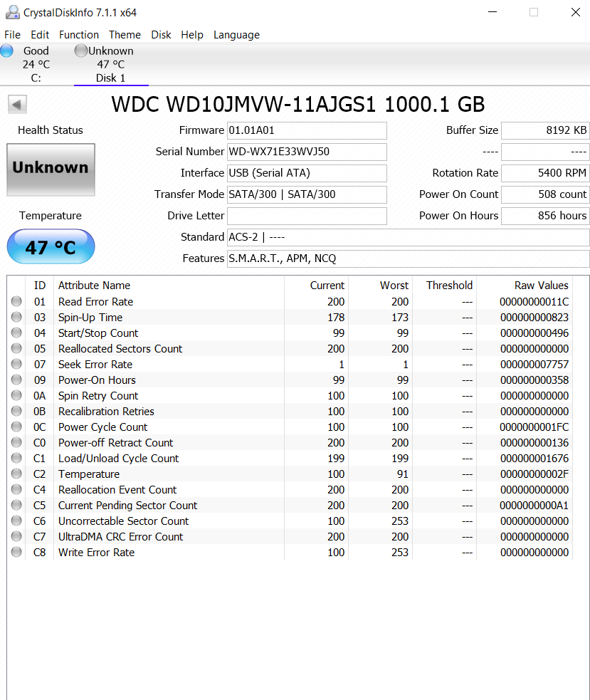Click status circle for Power-off Retract Count
Image resolution: width=590 pixels, height=700 pixels.
tap(16, 442)
